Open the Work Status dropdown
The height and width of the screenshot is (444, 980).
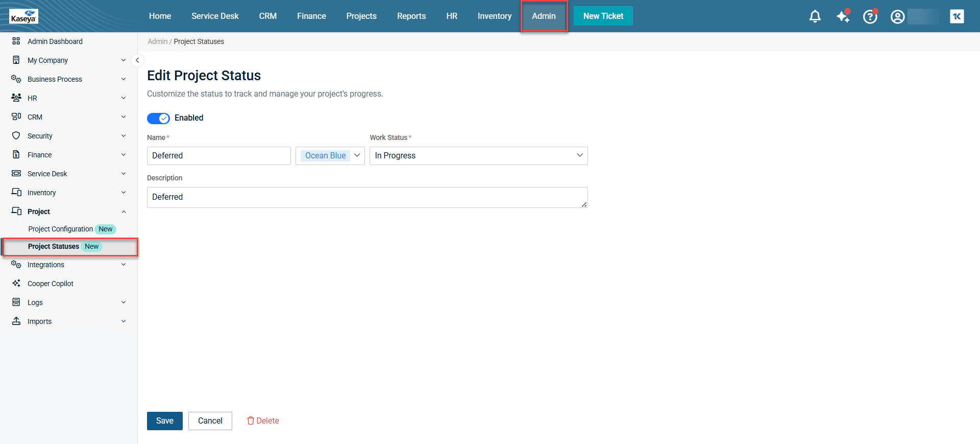tap(478, 156)
